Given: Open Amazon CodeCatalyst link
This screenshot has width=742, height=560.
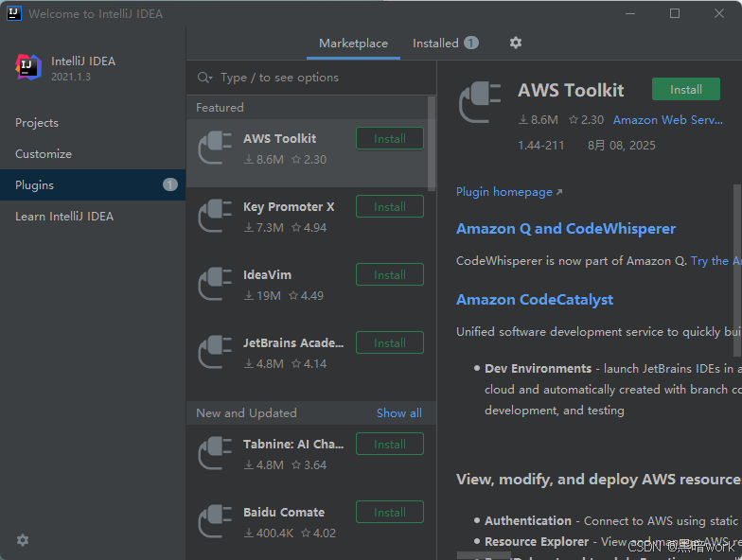Looking at the screenshot, I should (x=534, y=300).
